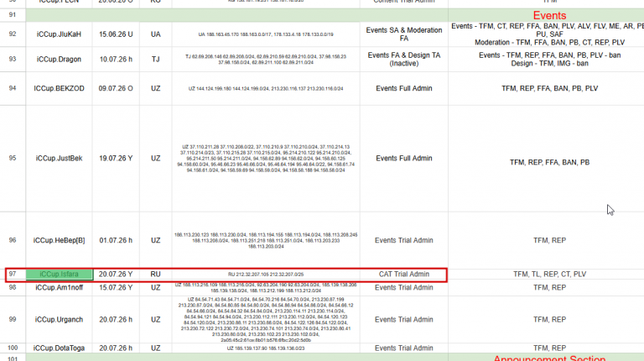The width and height of the screenshot is (644, 361).
Task: Select IP cell RU 212.32.207.105
Action: coord(266,275)
